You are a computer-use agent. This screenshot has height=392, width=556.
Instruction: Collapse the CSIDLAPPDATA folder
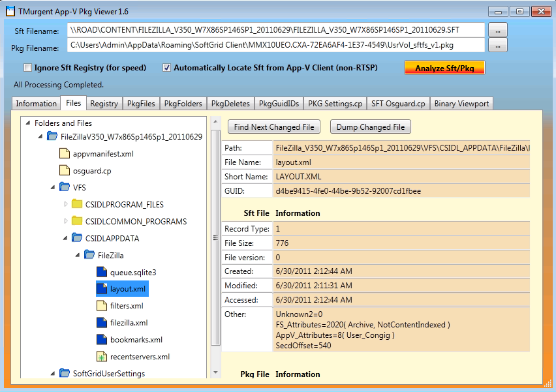(65, 238)
